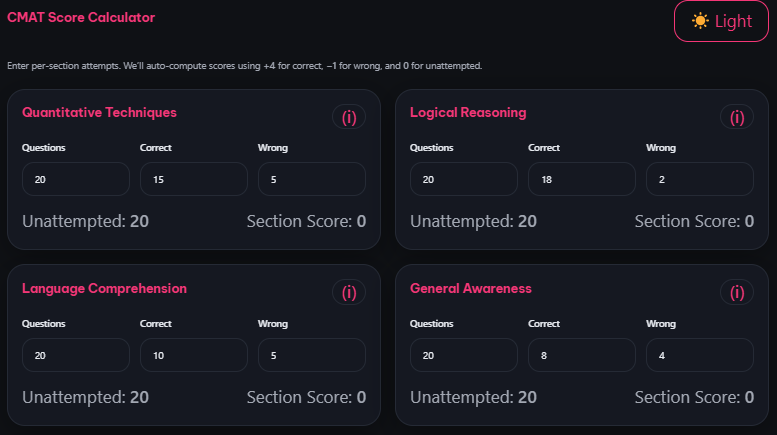Click the CMAT Score Calculator title
Screen dimensions: 777x435
pyautogui.click(x=81, y=17)
